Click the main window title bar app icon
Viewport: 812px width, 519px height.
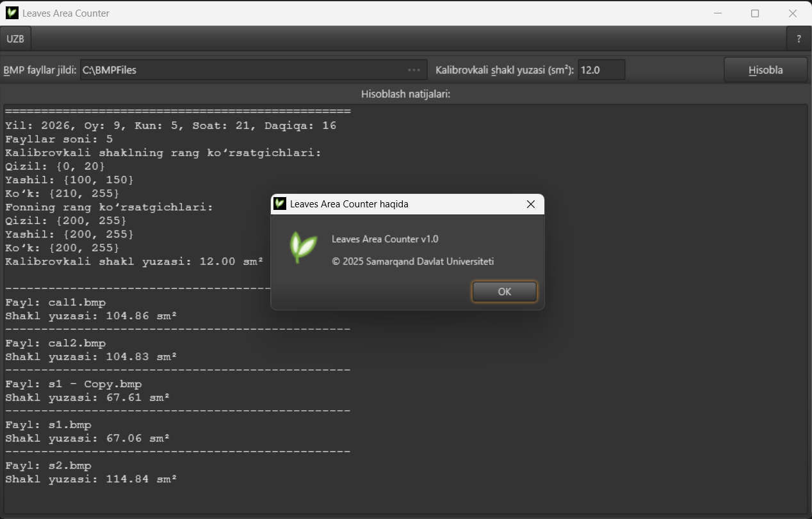pyautogui.click(x=12, y=13)
